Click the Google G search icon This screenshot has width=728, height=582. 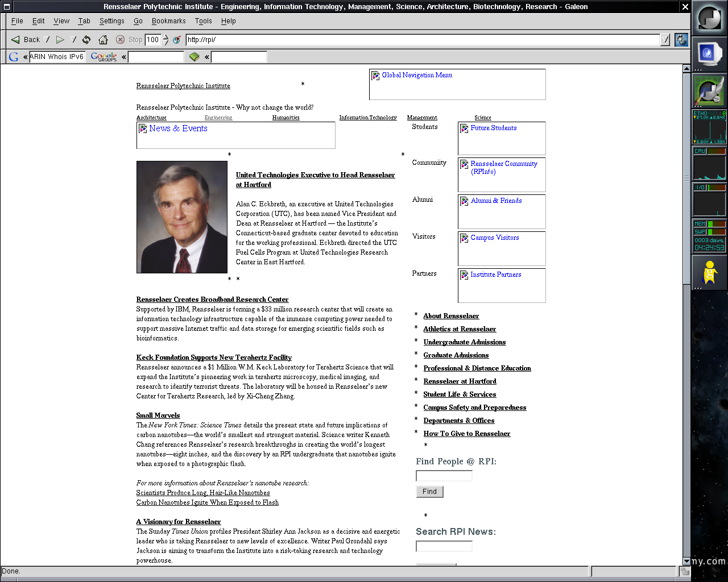point(14,57)
